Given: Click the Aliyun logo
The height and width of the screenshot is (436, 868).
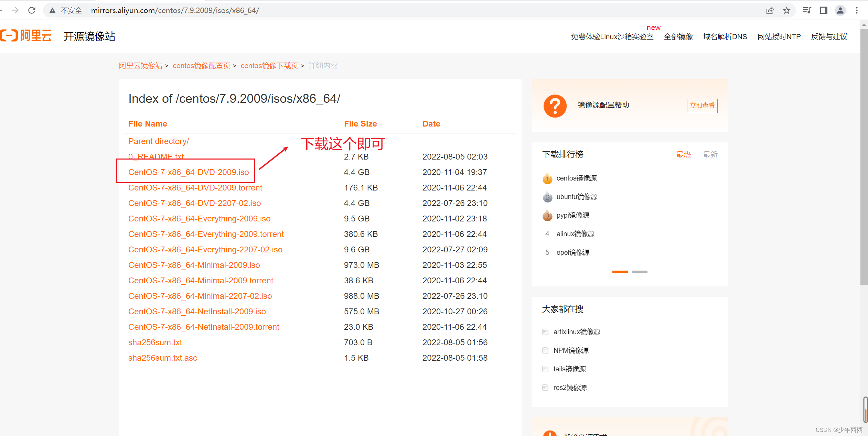Looking at the screenshot, I should (x=26, y=36).
